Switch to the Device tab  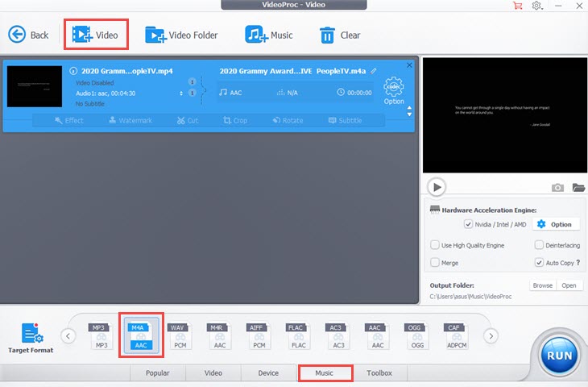pyautogui.click(x=268, y=372)
